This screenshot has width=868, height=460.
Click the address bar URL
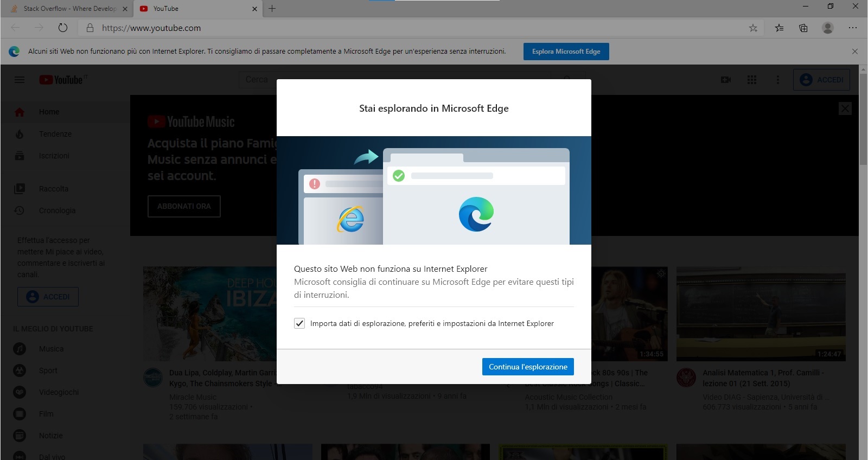[x=151, y=28]
